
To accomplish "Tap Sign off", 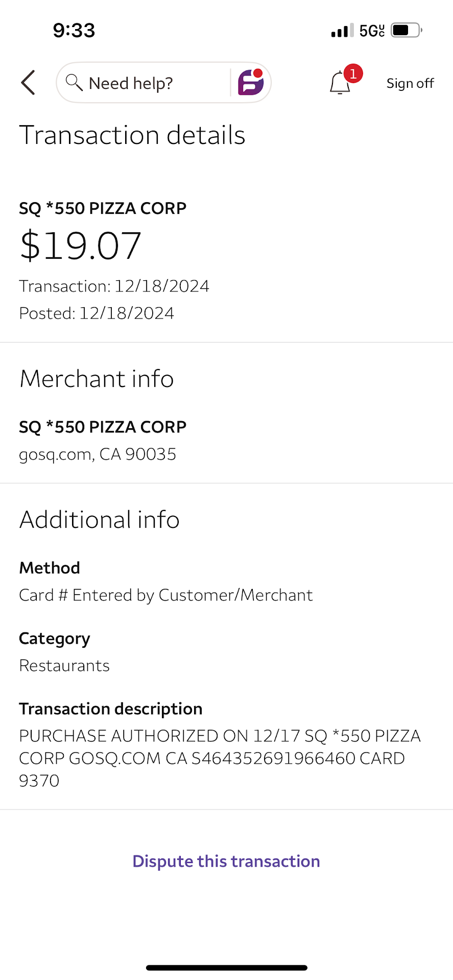I will [x=410, y=83].
